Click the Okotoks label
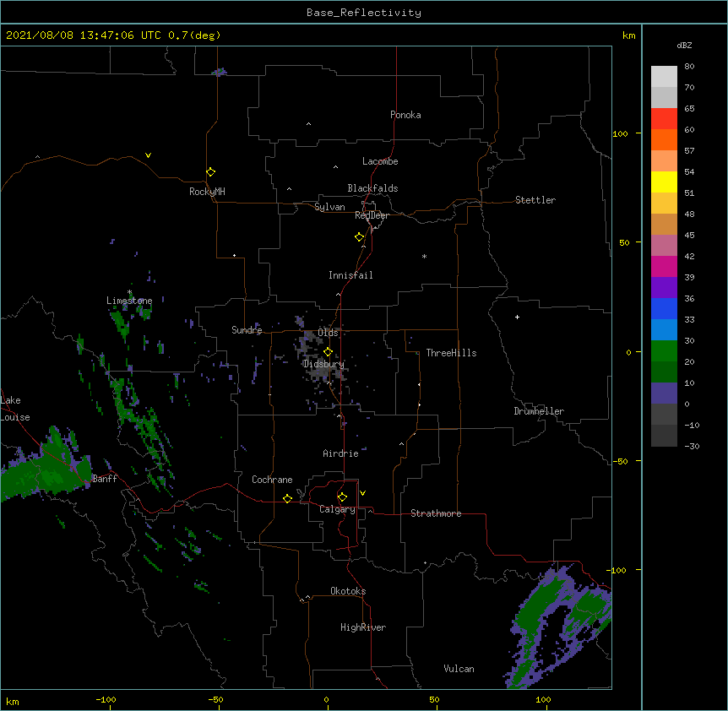Image resolution: width=728 pixels, height=711 pixels. pos(348,591)
